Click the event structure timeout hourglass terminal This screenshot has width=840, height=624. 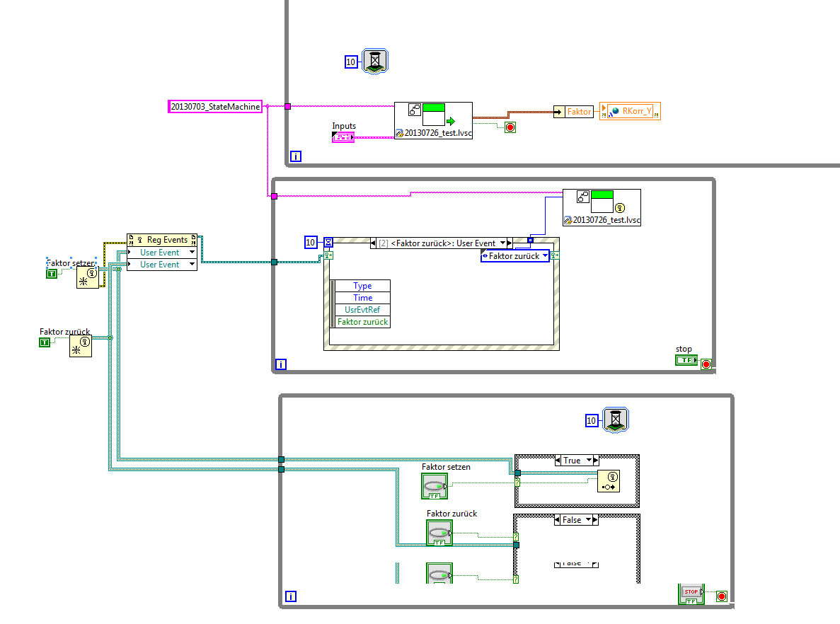click(x=328, y=243)
